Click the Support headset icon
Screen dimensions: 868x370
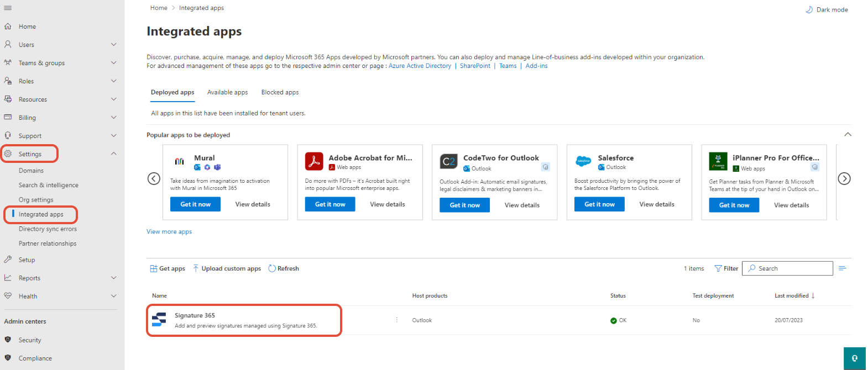click(8, 135)
